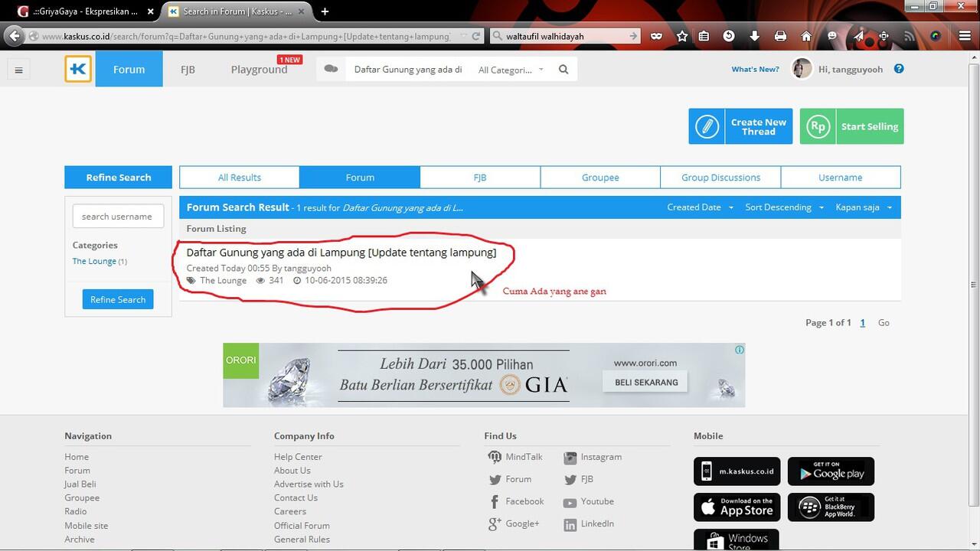Open the tangguyooh author link
This screenshot has height=551, width=980.
[x=308, y=269]
